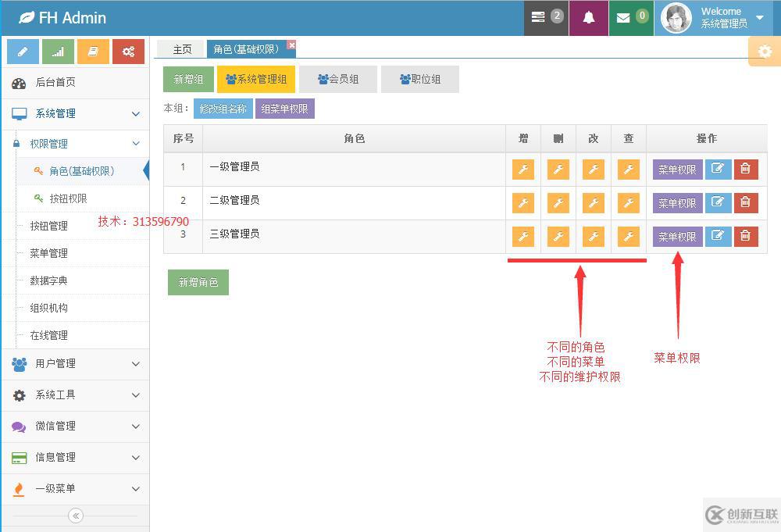Click the bell notification icon in header
Screen dimensions: 781x532
[588, 16]
